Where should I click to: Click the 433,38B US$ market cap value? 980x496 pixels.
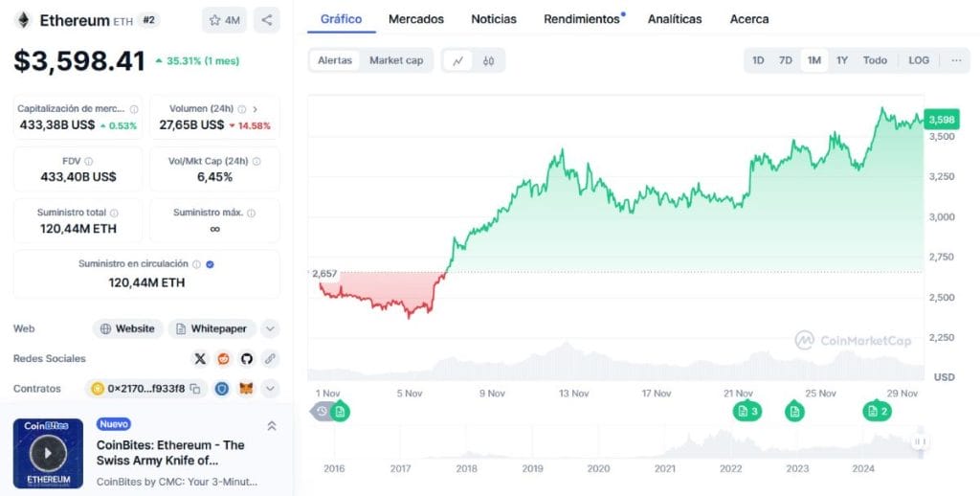pos(57,125)
